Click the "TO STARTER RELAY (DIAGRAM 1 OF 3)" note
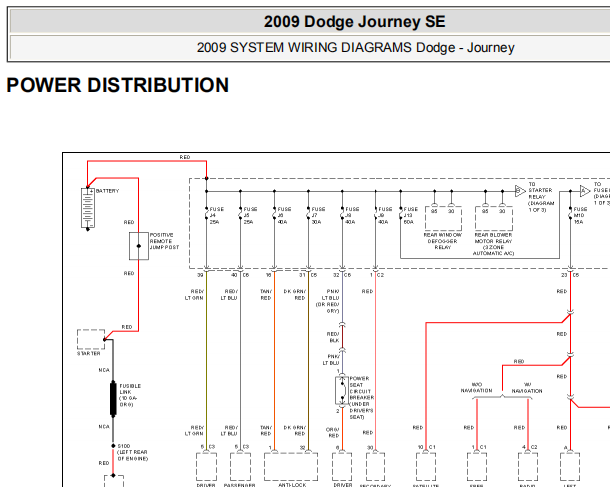The image size is (610, 487). coord(541,197)
